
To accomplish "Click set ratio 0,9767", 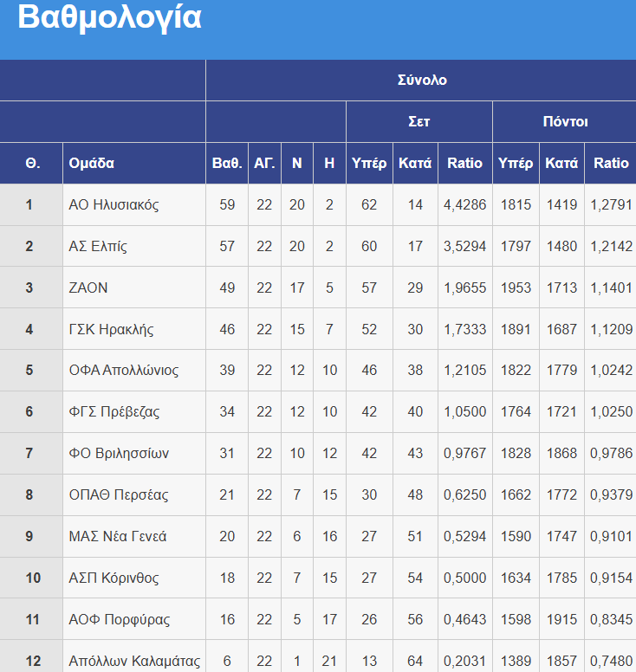I will click(465, 454).
